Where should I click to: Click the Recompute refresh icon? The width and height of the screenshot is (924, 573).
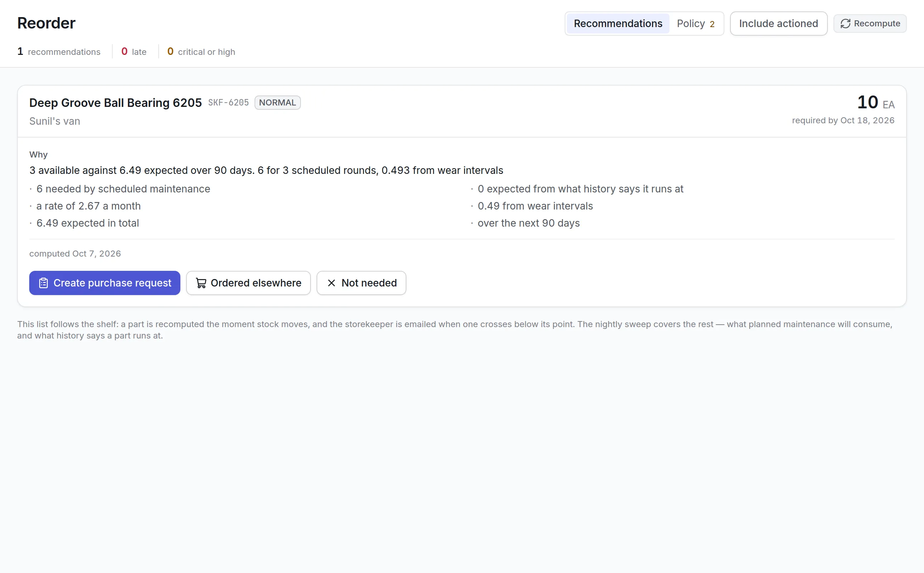point(845,24)
